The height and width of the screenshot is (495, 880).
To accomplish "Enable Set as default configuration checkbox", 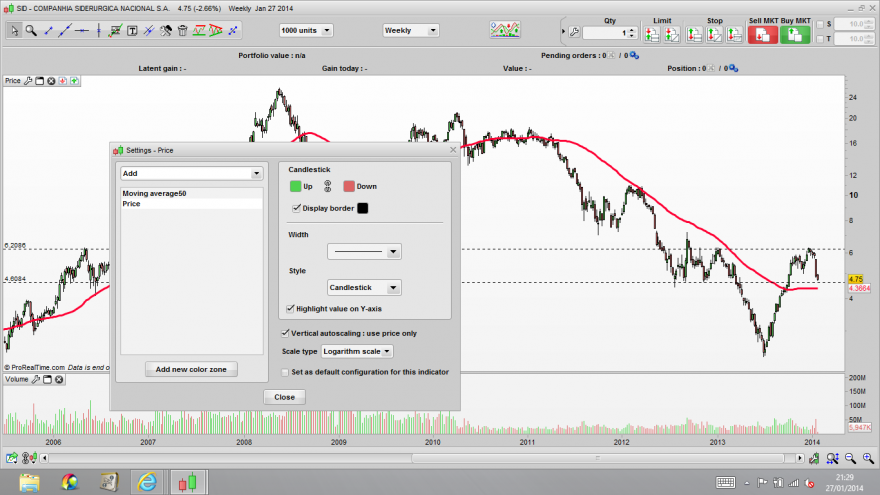I will click(x=285, y=372).
